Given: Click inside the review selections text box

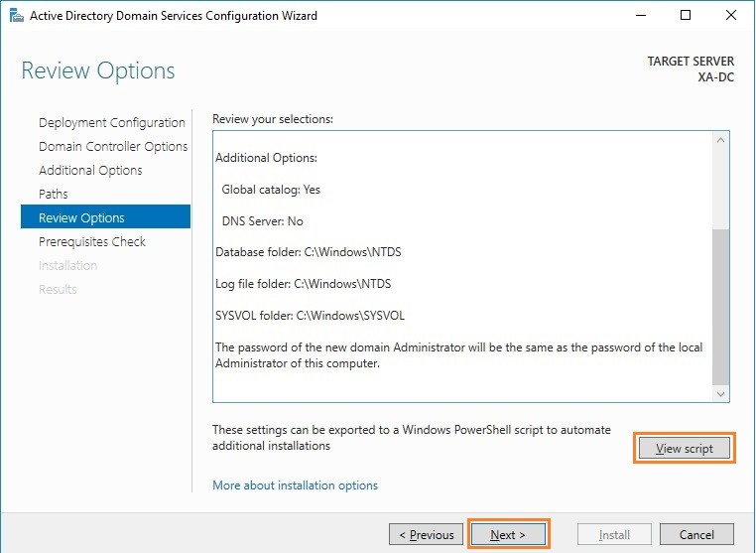Looking at the screenshot, I should 462,266.
